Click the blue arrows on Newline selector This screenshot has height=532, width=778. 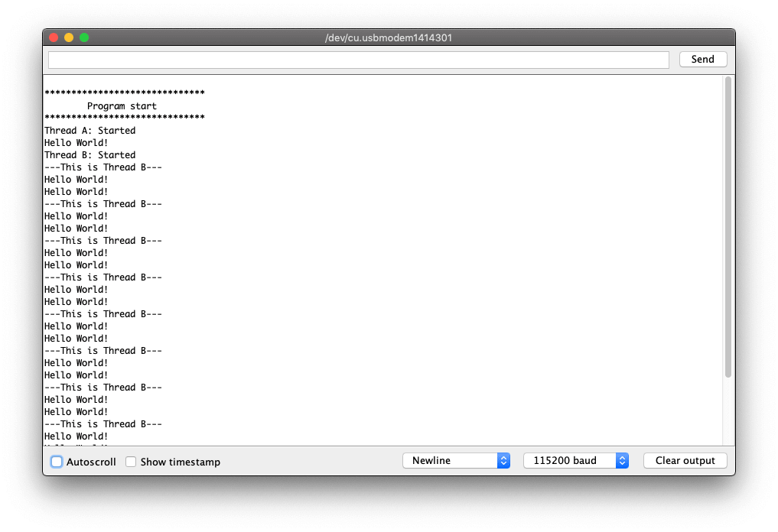pos(503,461)
